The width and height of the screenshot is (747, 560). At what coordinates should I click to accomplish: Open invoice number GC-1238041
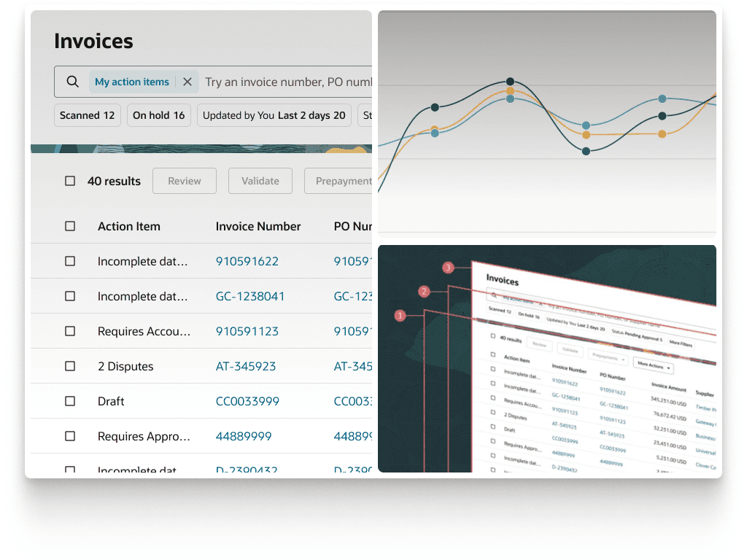click(x=249, y=296)
